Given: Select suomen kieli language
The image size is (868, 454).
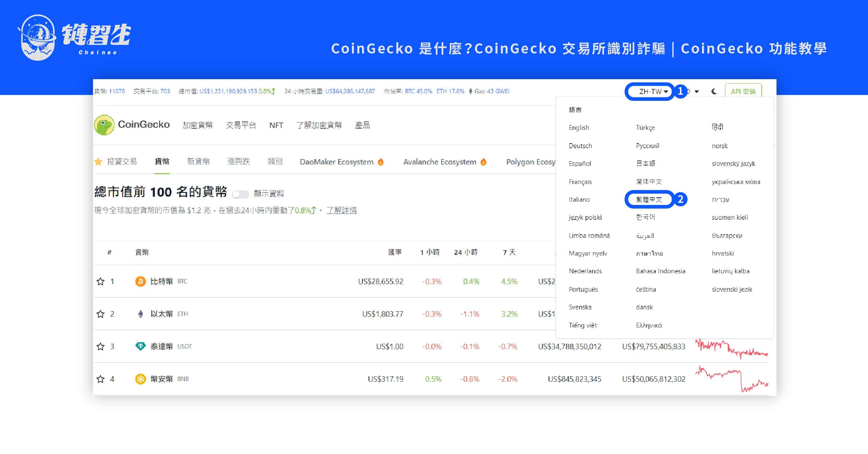Looking at the screenshot, I should click(x=730, y=217).
